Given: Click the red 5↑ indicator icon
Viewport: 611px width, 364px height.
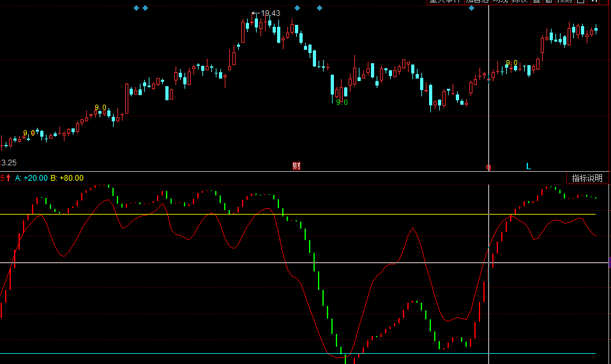Looking at the screenshot, I should point(6,178).
